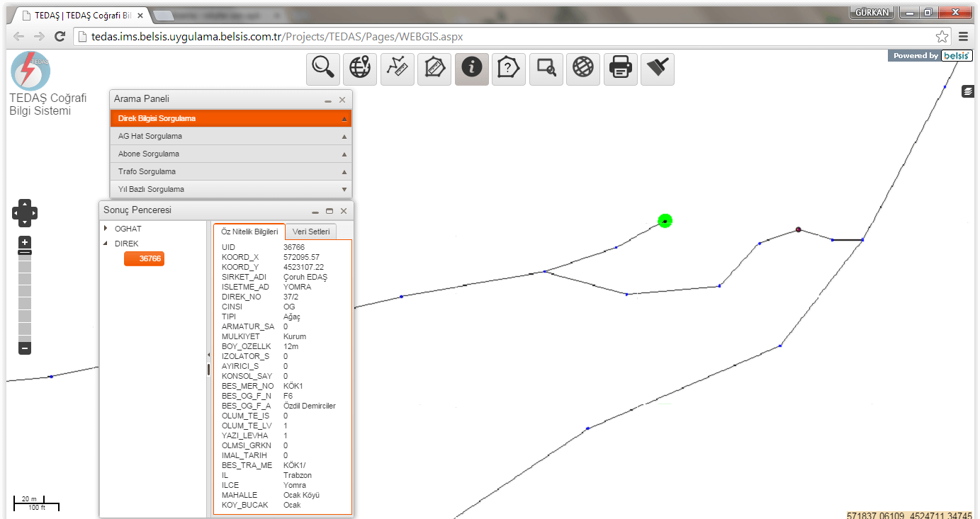The width and height of the screenshot is (980, 519).
Task: Click the magnifier search tool
Action: (x=323, y=68)
